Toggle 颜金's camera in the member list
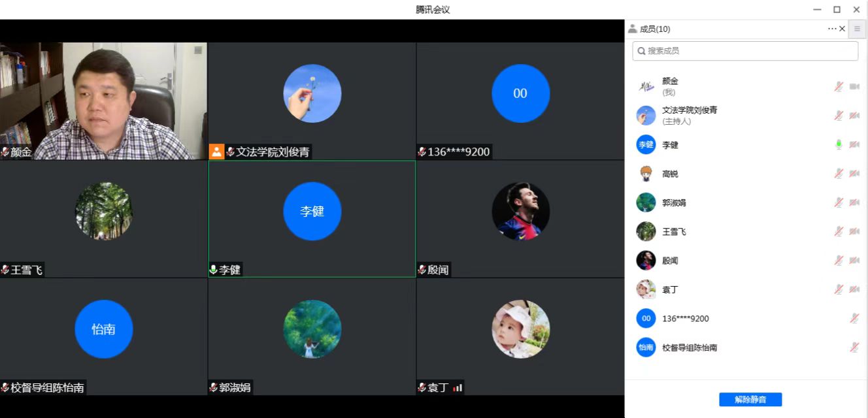 tap(854, 86)
